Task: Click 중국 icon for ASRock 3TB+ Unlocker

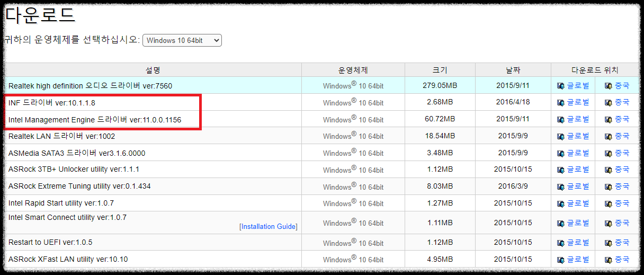Action: pos(609,170)
